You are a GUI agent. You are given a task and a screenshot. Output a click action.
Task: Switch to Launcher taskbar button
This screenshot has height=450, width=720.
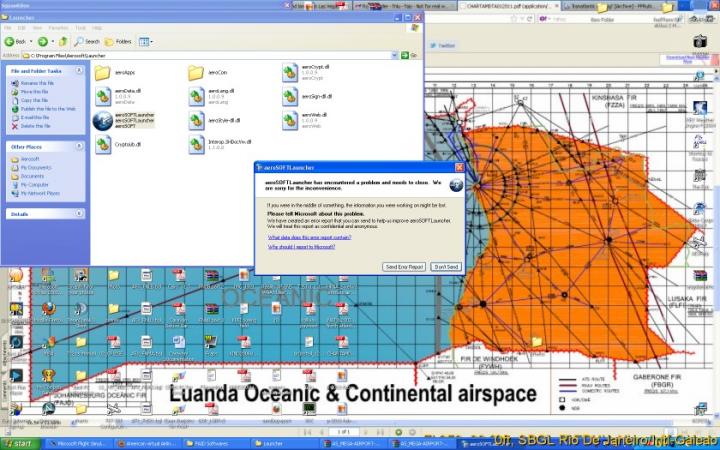click(285, 444)
